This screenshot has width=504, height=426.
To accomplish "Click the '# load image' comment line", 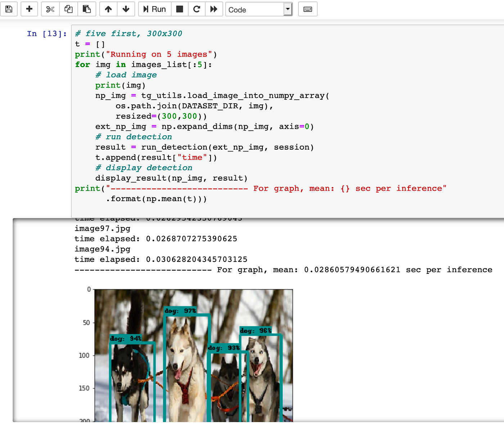I will click(126, 75).
